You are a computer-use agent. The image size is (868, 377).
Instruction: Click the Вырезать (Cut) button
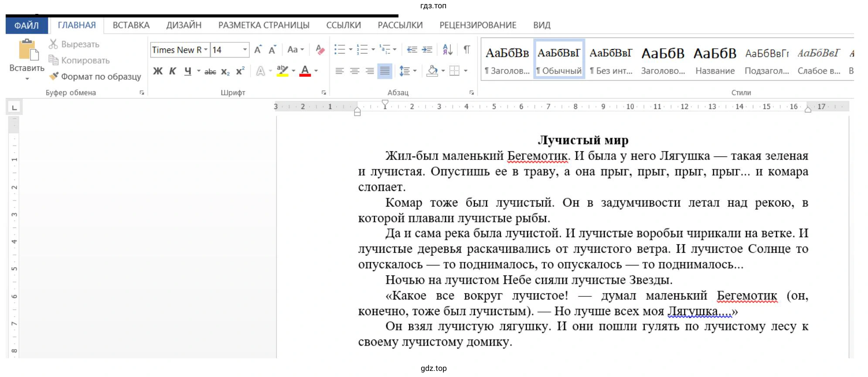pos(74,44)
